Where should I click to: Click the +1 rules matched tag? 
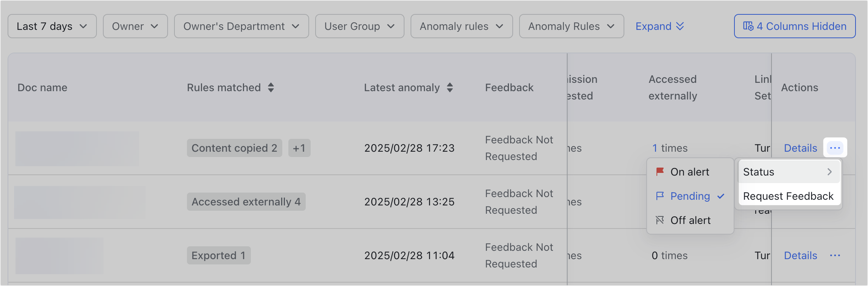point(299,148)
